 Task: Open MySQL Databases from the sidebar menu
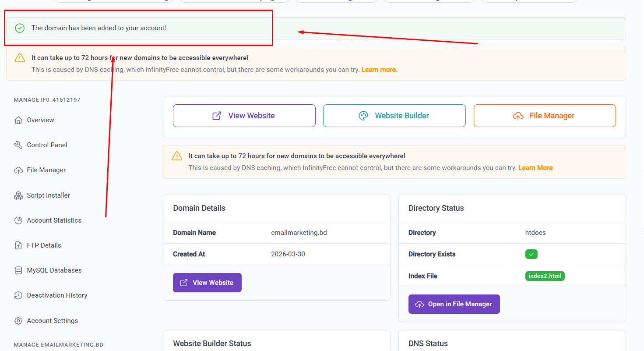[x=54, y=270]
